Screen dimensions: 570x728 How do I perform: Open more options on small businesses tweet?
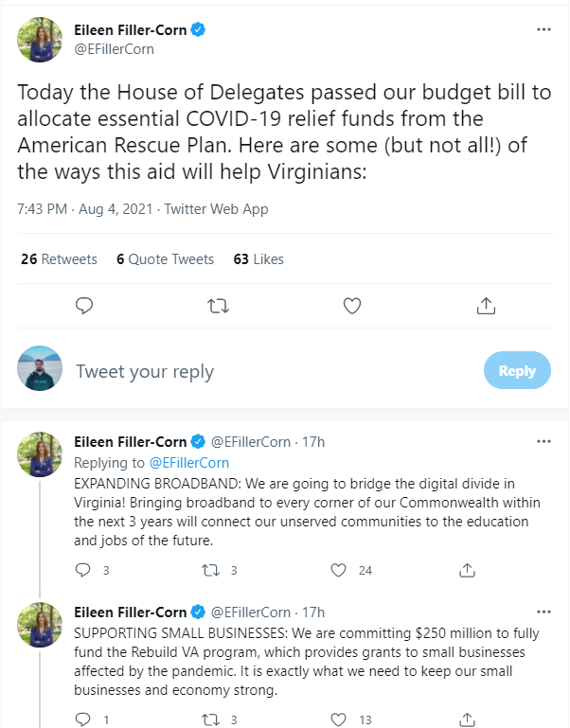[x=543, y=612]
